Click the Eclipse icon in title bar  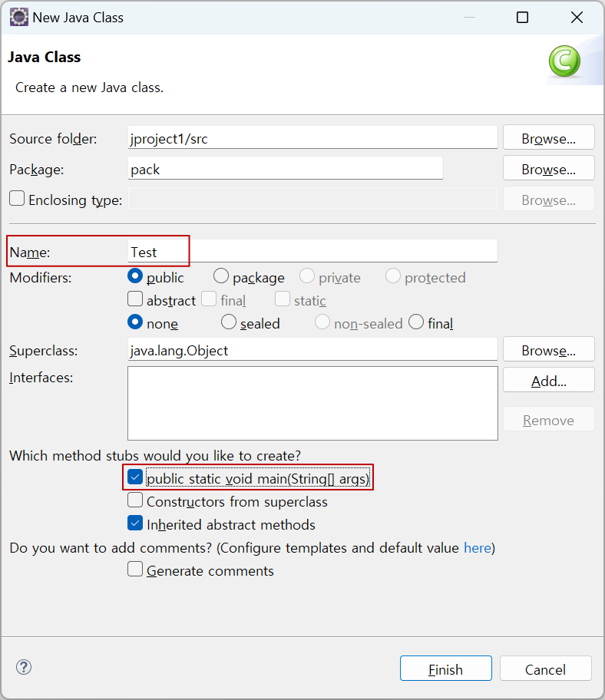point(18,18)
